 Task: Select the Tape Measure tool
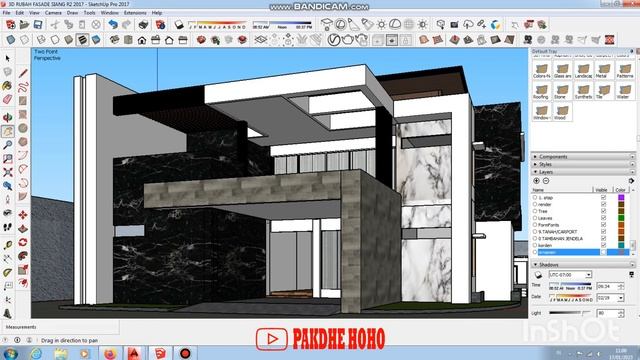[x=7, y=245]
